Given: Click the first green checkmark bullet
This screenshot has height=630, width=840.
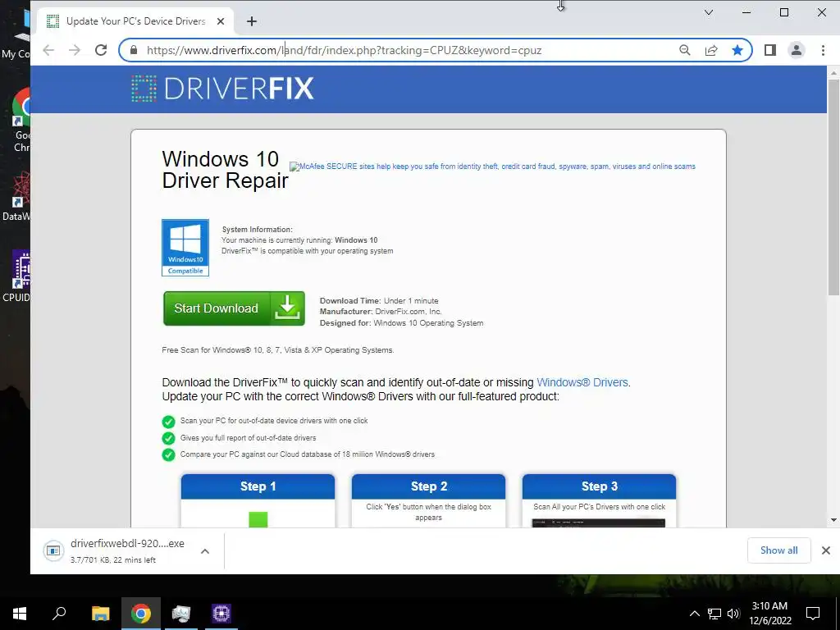Looking at the screenshot, I should [168, 422].
